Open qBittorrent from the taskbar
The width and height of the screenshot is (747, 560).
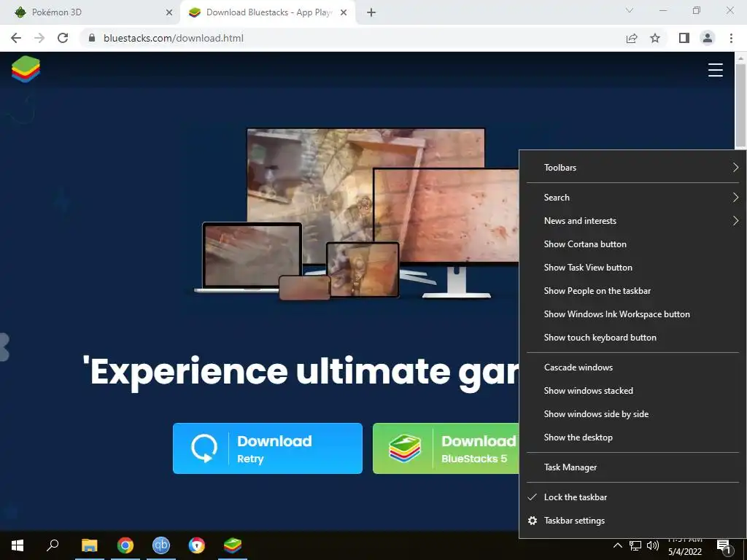(x=161, y=545)
